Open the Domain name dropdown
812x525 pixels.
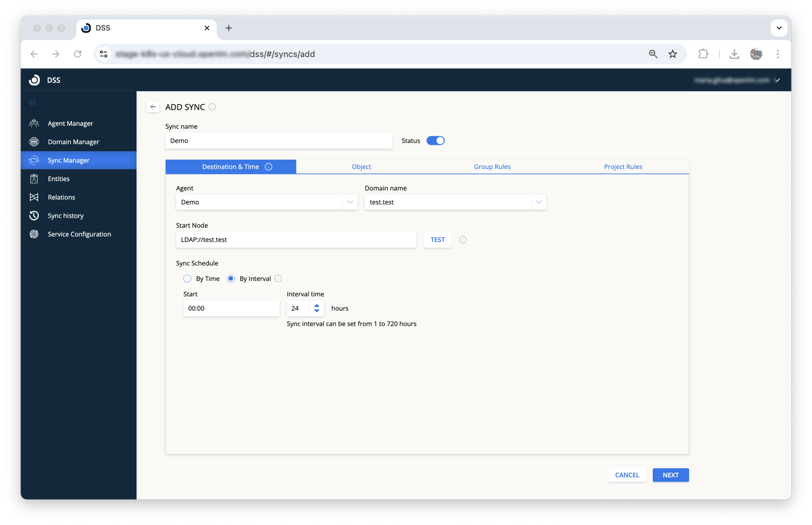[x=539, y=202]
